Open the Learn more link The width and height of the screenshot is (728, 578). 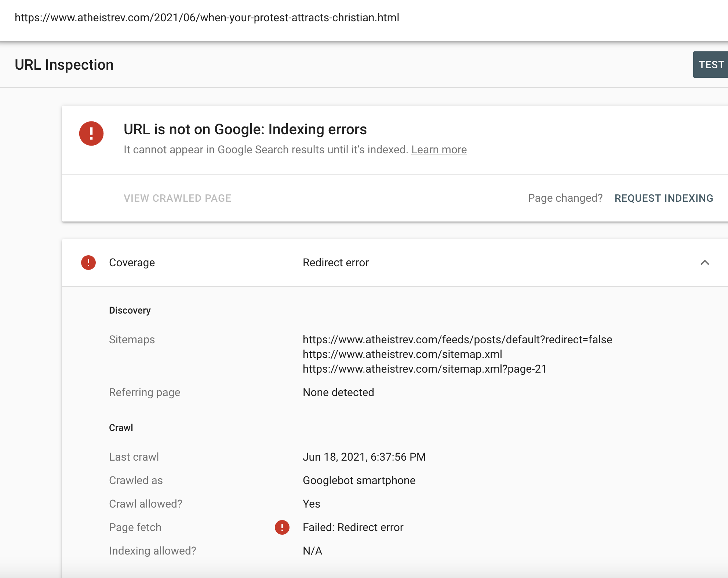point(439,150)
